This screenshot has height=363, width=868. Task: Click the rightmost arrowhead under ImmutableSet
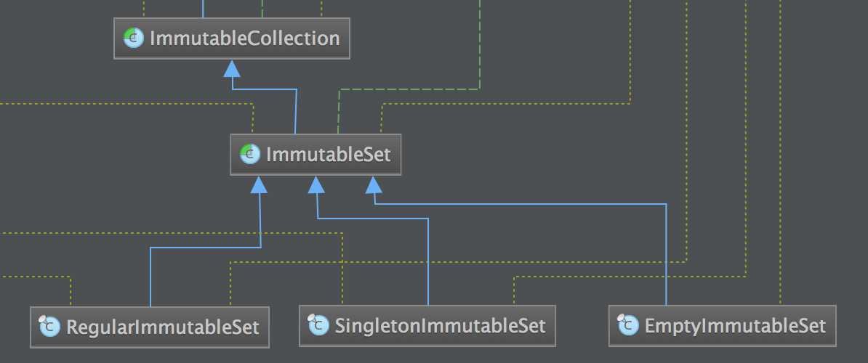[x=374, y=184]
